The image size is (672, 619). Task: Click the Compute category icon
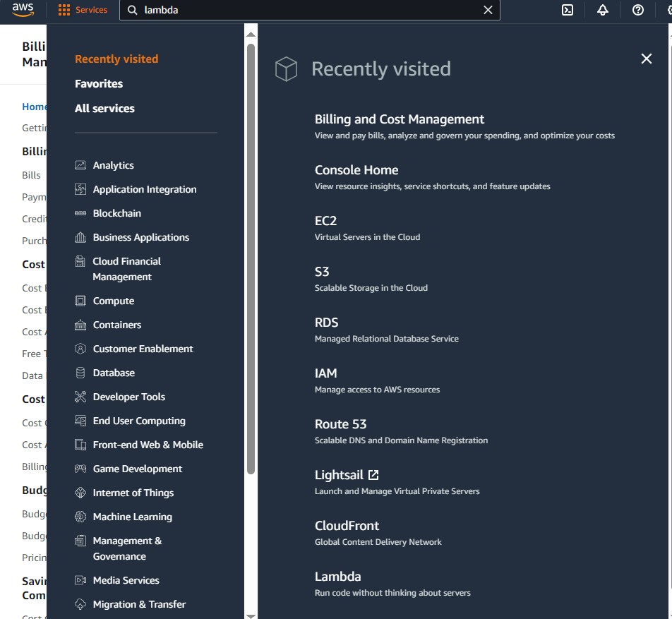tap(80, 301)
